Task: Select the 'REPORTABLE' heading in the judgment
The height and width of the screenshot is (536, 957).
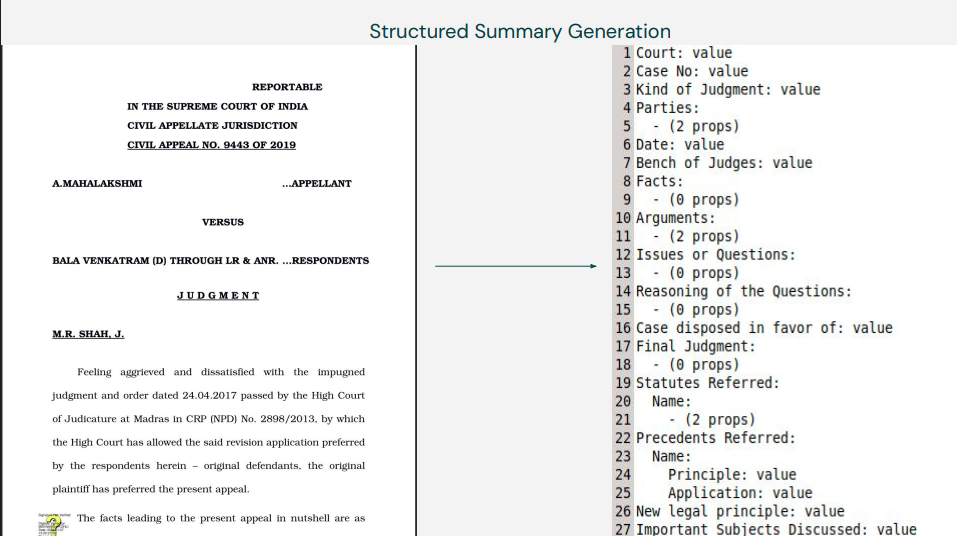Action: (x=287, y=87)
